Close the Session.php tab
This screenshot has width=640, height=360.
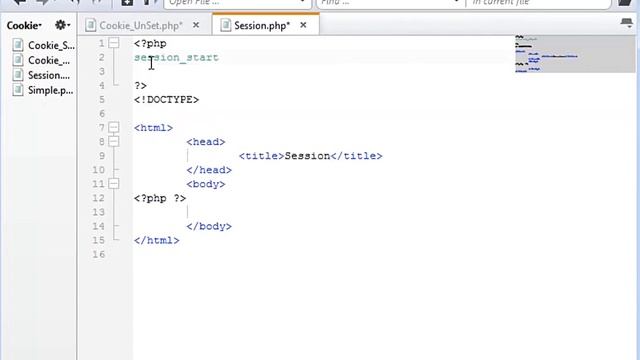point(303,25)
